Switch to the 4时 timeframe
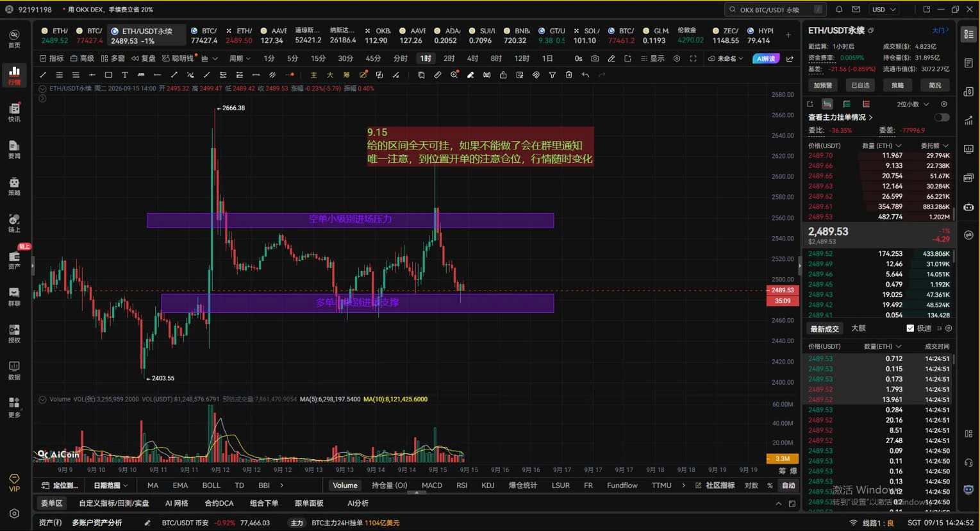This screenshot has width=980, height=531. 472,58
